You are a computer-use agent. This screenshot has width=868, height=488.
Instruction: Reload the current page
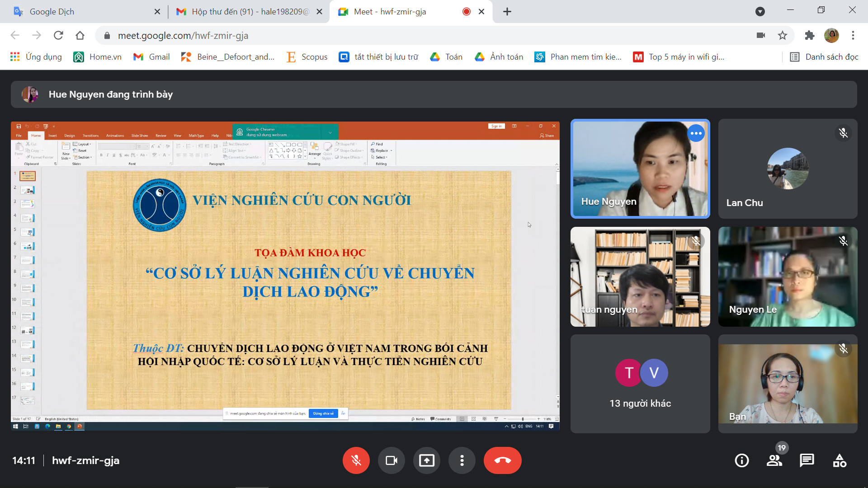coord(58,35)
